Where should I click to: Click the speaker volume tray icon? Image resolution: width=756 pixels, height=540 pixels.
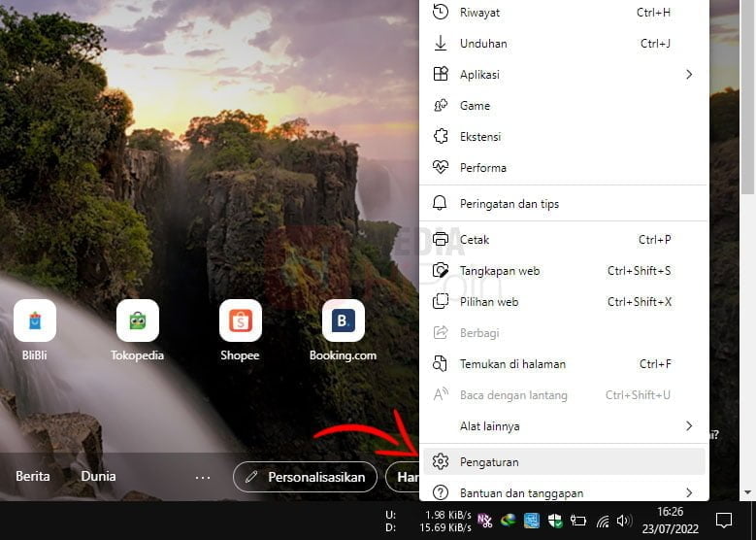(624, 521)
